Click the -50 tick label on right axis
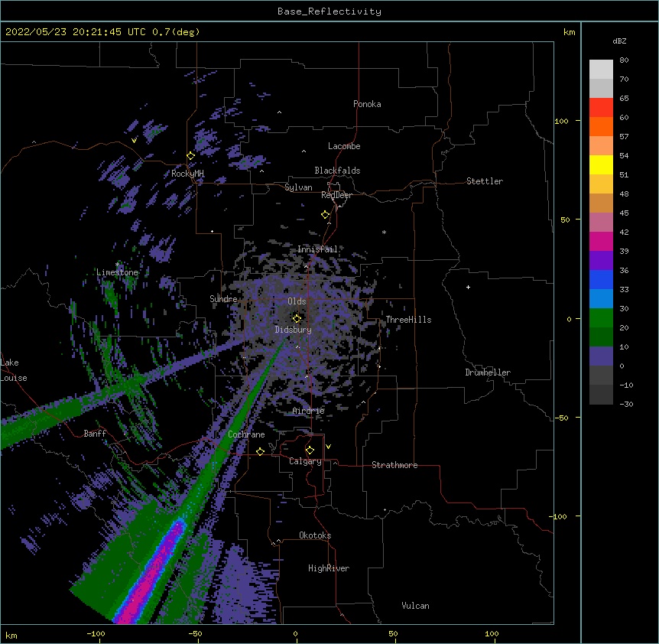 pos(561,418)
